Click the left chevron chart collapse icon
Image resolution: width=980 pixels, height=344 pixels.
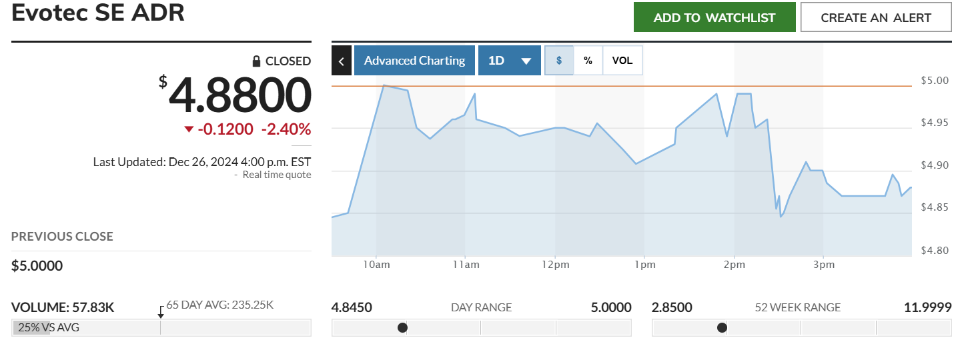tap(341, 61)
